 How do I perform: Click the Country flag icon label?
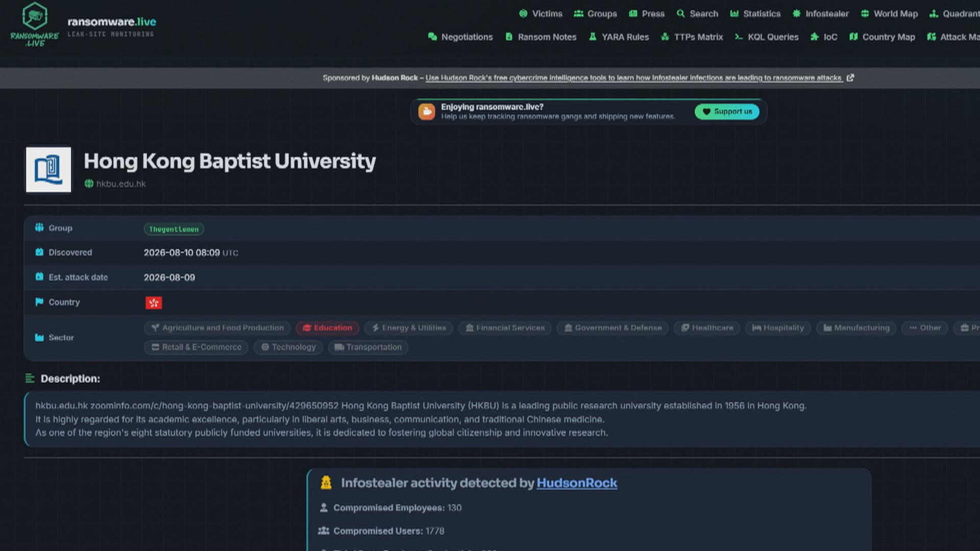pyautogui.click(x=39, y=302)
